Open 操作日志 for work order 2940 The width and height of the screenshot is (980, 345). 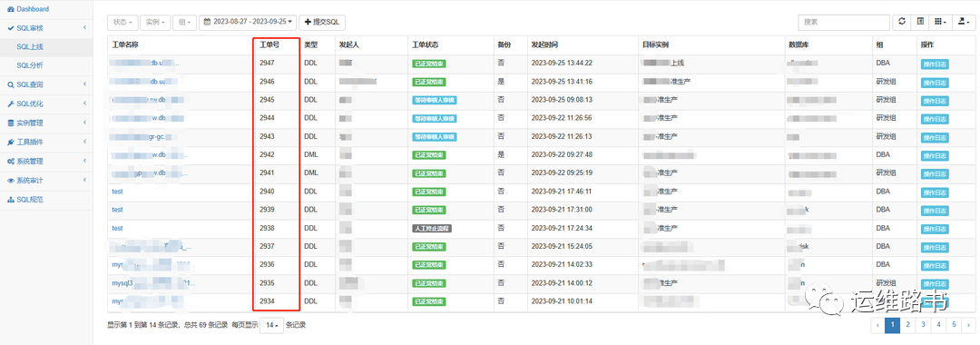(935, 192)
